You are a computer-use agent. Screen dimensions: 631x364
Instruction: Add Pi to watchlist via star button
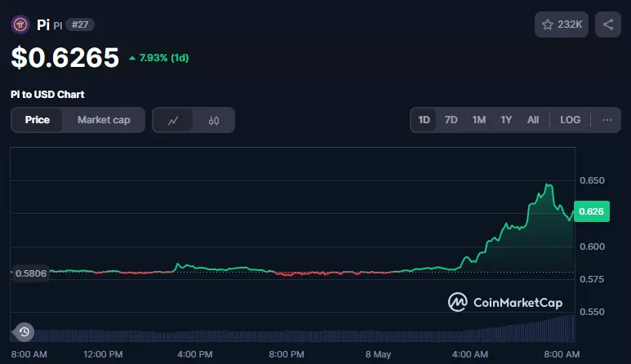point(562,24)
